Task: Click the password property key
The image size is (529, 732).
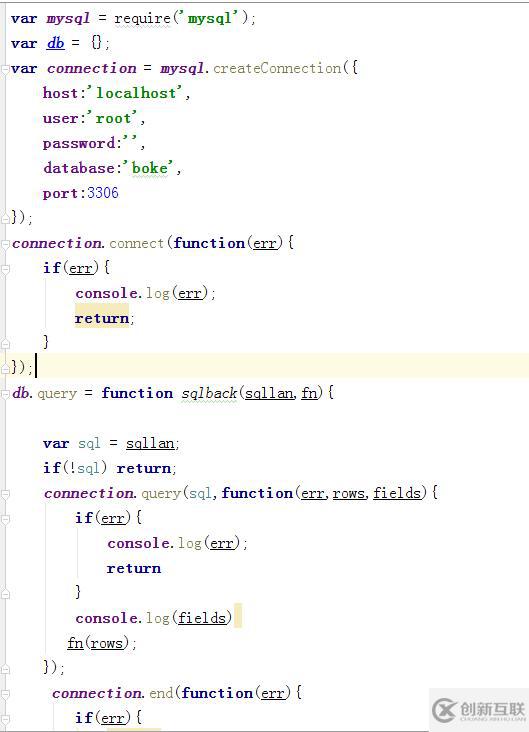Action: (78, 143)
